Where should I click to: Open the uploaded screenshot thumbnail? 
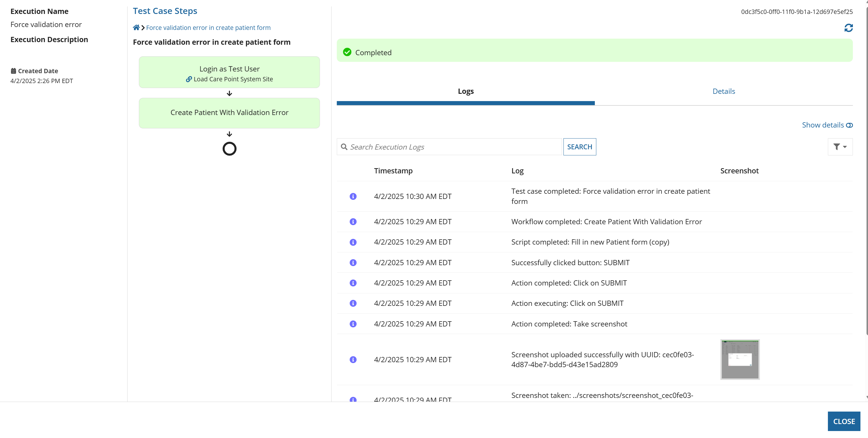(x=740, y=359)
